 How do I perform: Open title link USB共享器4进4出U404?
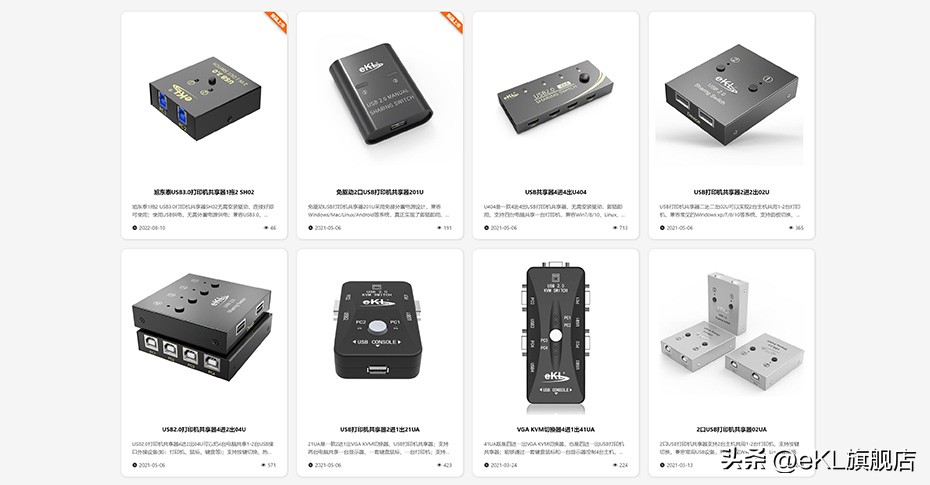pos(556,192)
